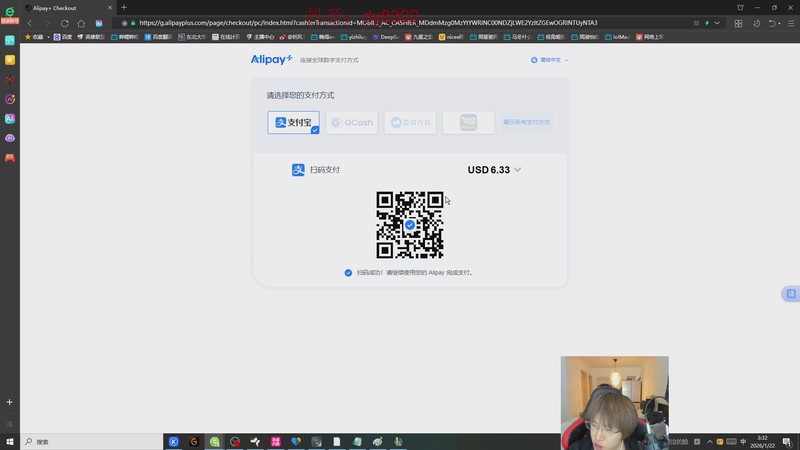Go to the browser home page

point(81,23)
